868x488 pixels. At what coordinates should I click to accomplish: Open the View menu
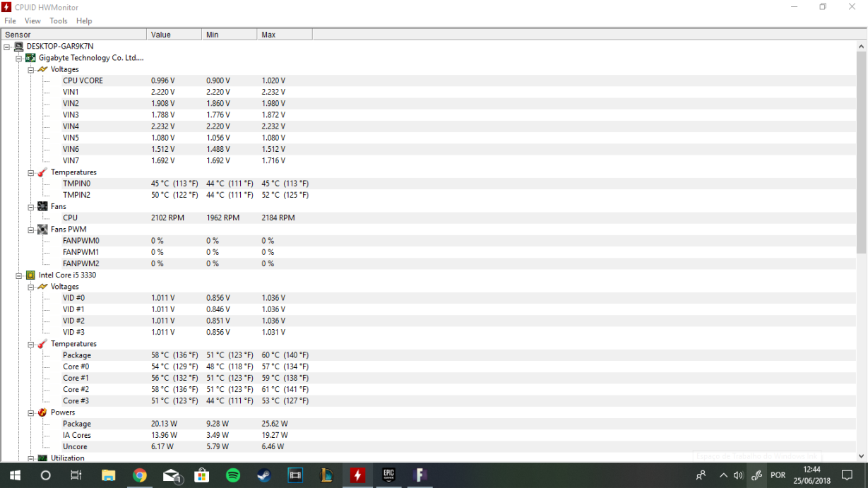32,21
